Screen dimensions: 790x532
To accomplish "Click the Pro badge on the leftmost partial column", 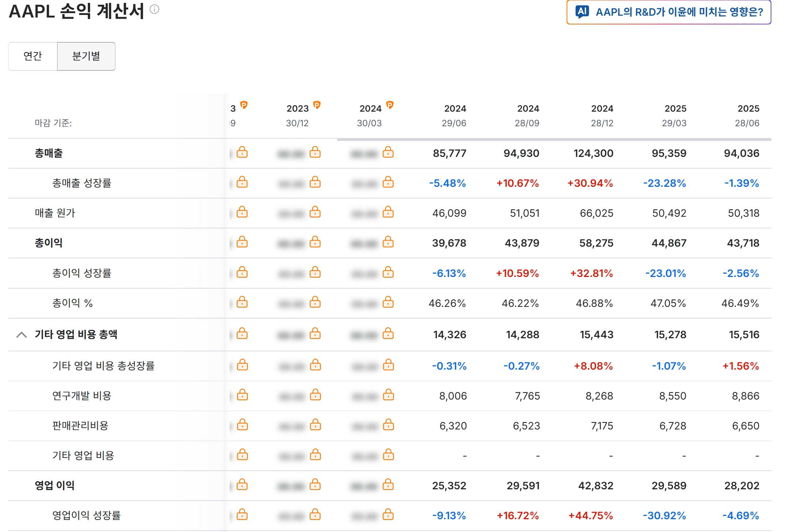I will pos(244,105).
